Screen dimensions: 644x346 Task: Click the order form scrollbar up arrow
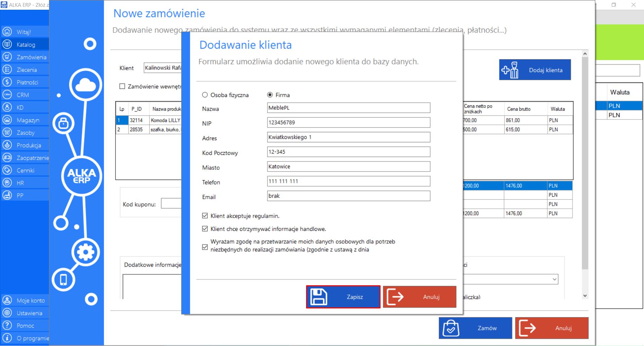pyautogui.click(x=585, y=54)
